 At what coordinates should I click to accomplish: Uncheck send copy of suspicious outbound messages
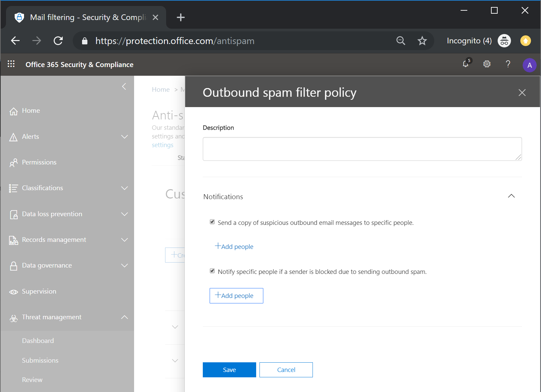pyautogui.click(x=212, y=222)
